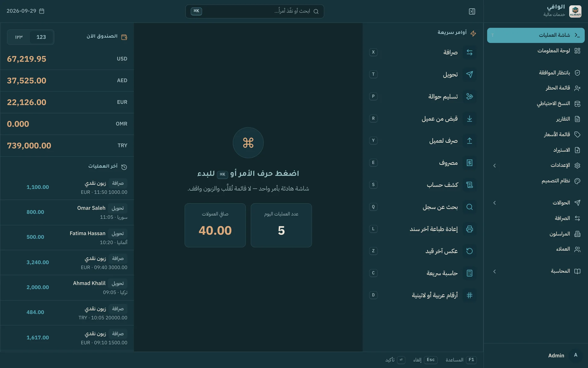The height and width of the screenshot is (368, 588).
Task: Open العملاء sidebar menu item
Action: (536, 249)
